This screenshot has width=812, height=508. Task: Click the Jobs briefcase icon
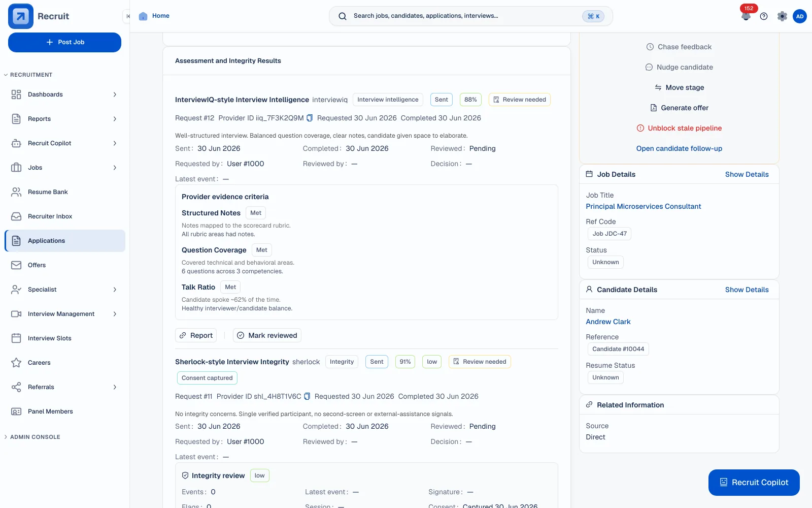16,168
